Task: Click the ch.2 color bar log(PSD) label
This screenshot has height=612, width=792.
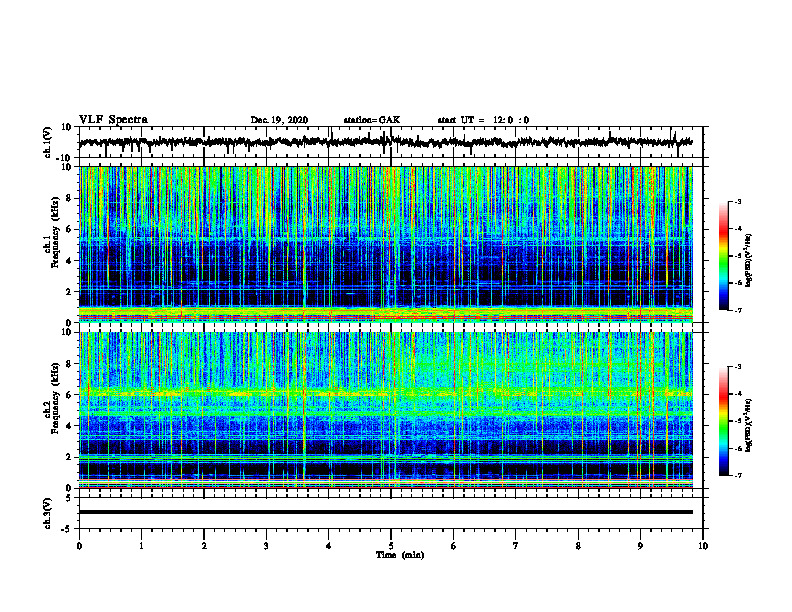Action: [x=749, y=425]
